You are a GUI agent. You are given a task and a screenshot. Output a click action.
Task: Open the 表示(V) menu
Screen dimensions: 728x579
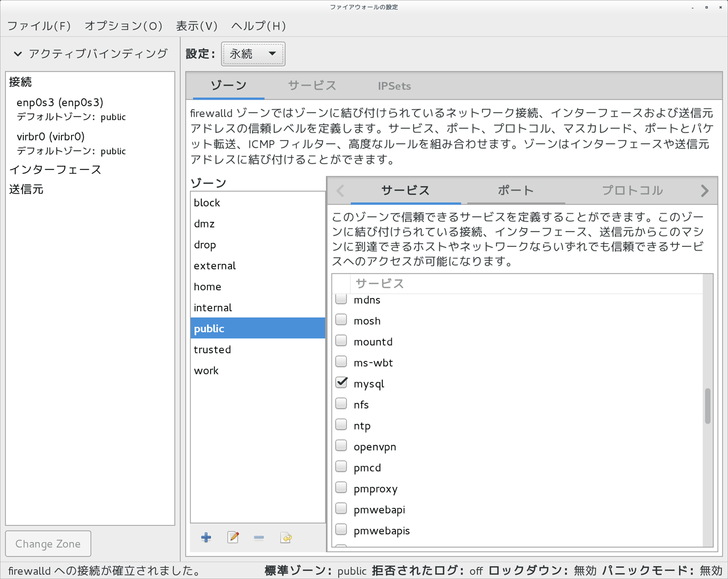(197, 26)
